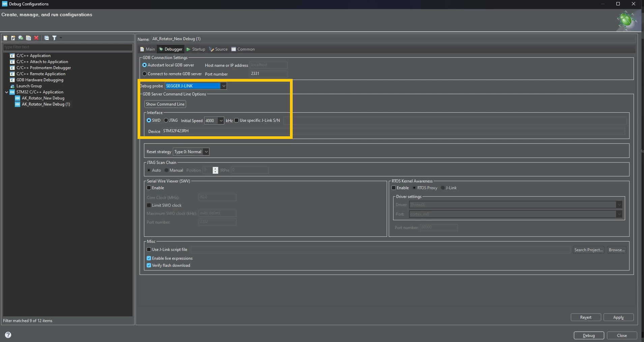644x342 pixels.
Task: Enable Serial Wire Viewer checkbox
Action: pyautogui.click(x=149, y=188)
